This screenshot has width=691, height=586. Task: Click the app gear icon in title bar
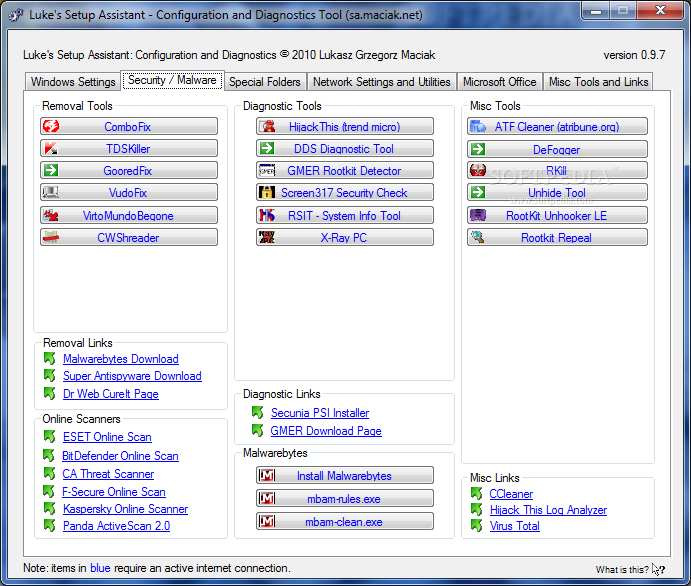click(16, 15)
